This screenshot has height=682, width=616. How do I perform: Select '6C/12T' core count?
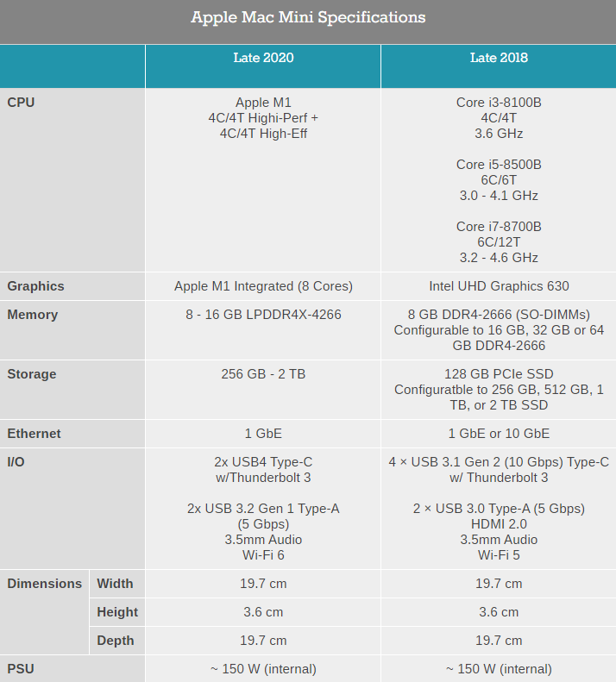(x=499, y=242)
